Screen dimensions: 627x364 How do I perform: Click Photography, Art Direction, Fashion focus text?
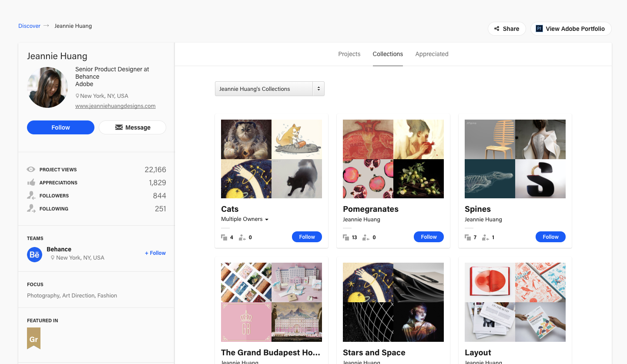(x=72, y=296)
